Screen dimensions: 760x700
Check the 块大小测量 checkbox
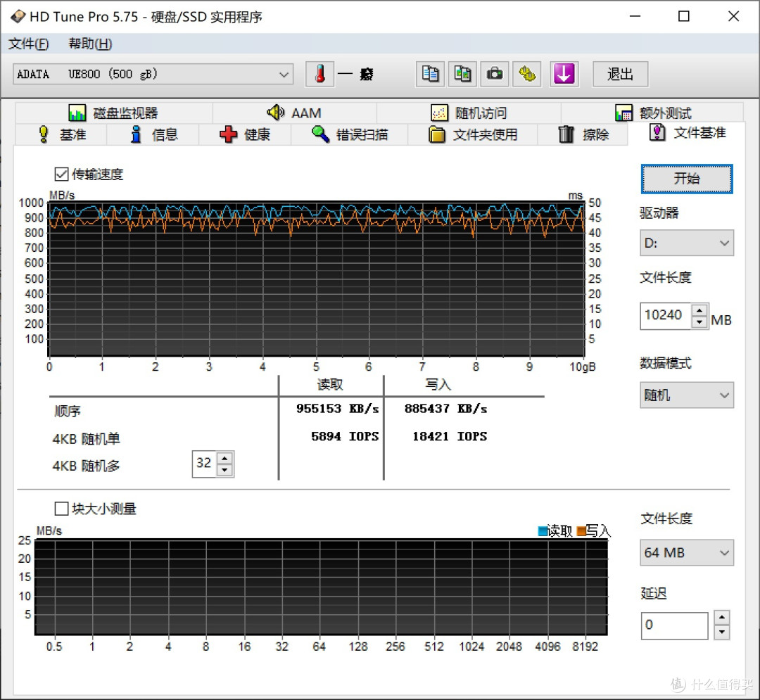pyautogui.click(x=61, y=508)
